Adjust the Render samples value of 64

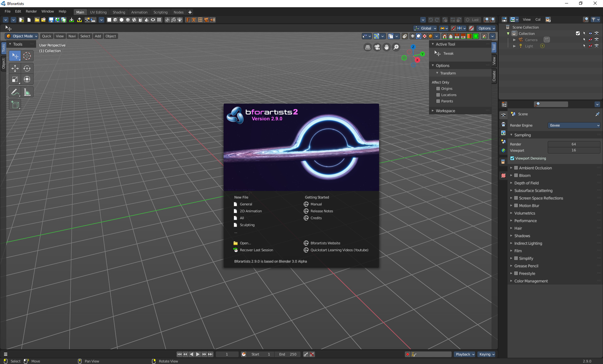tap(574, 144)
